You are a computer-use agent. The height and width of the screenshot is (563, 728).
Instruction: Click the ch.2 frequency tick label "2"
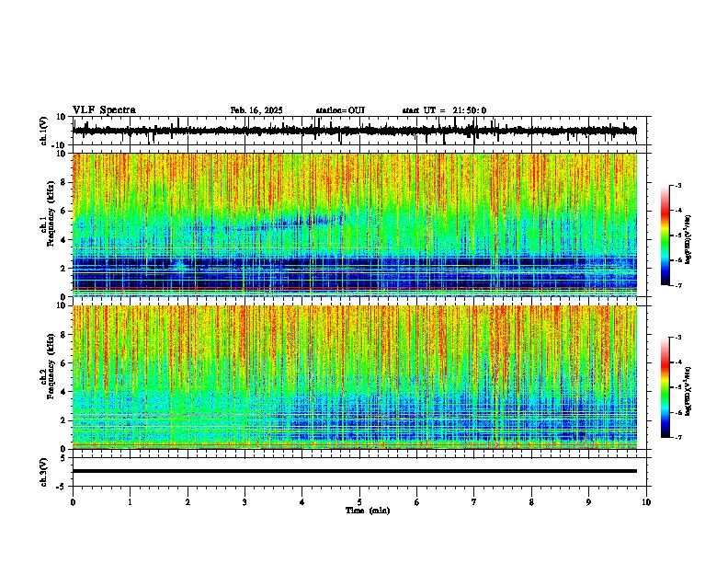pos(63,420)
